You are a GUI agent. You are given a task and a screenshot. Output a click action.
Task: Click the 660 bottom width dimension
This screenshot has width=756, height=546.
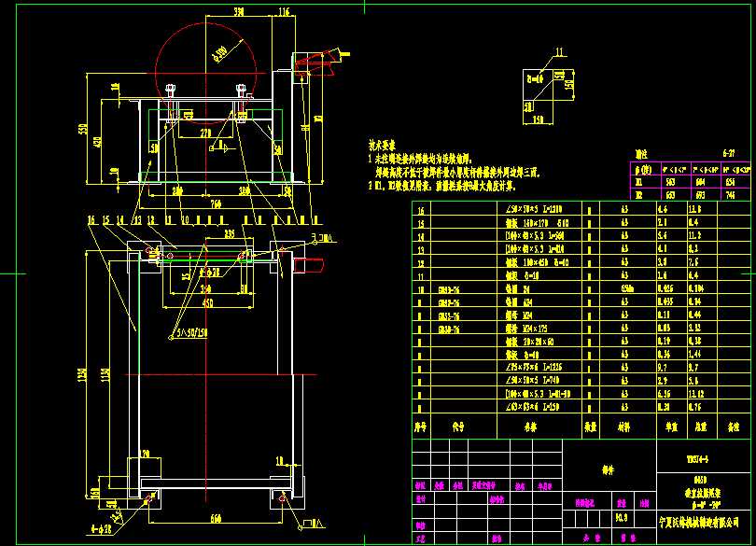pos(216,519)
